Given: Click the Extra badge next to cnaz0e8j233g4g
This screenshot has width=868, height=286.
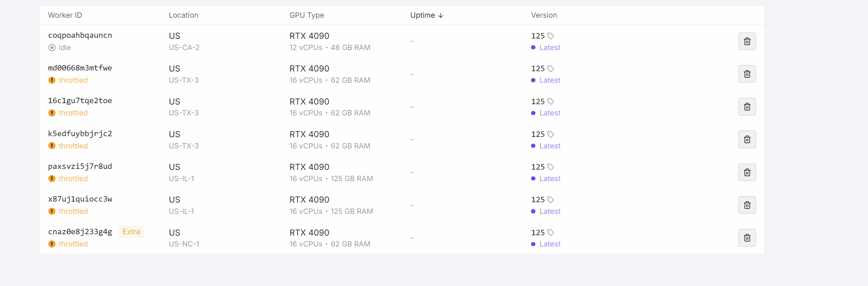Looking at the screenshot, I should [x=131, y=232].
